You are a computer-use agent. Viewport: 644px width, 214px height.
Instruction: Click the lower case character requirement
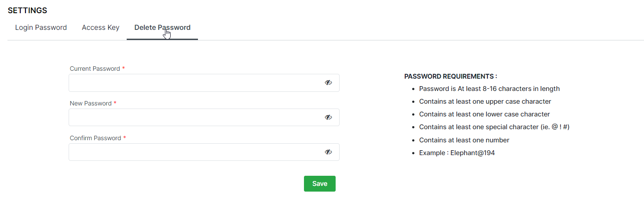click(x=484, y=114)
